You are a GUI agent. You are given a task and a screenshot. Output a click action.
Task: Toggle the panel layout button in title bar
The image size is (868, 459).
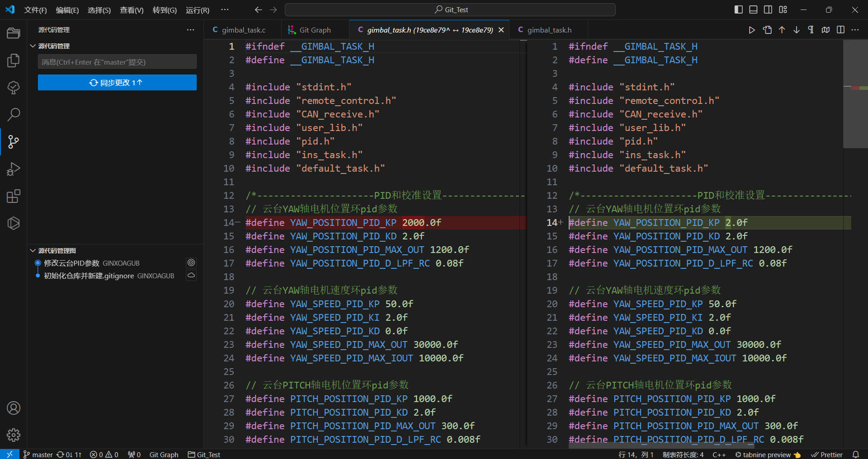(x=753, y=9)
